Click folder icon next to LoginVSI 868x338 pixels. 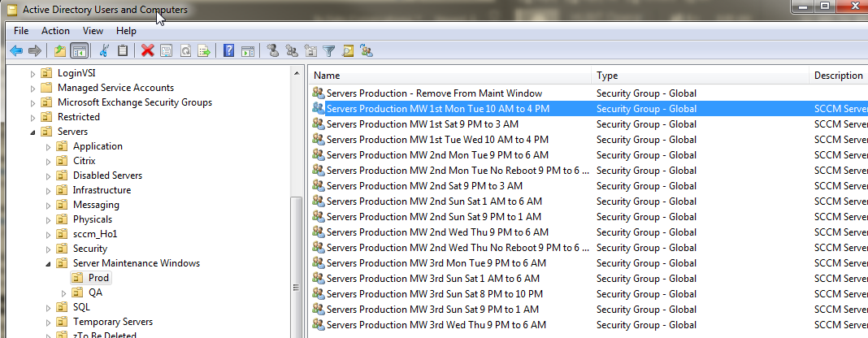coord(47,73)
